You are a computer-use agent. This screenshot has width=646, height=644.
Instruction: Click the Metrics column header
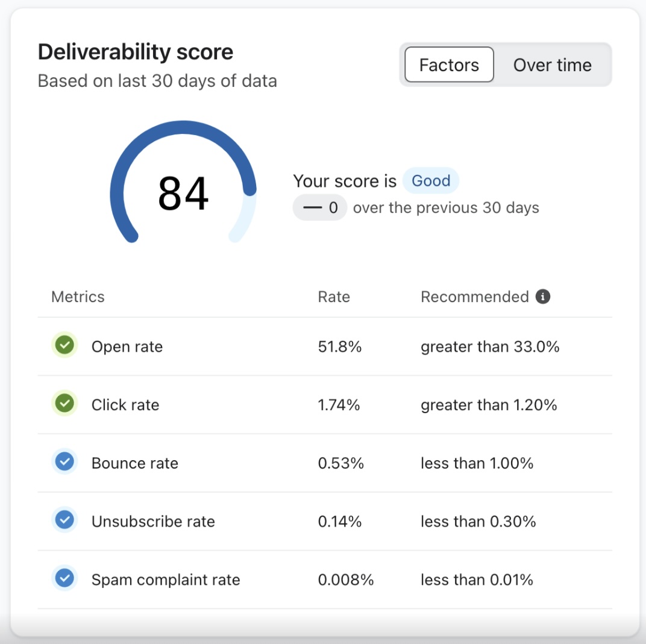tap(77, 296)
